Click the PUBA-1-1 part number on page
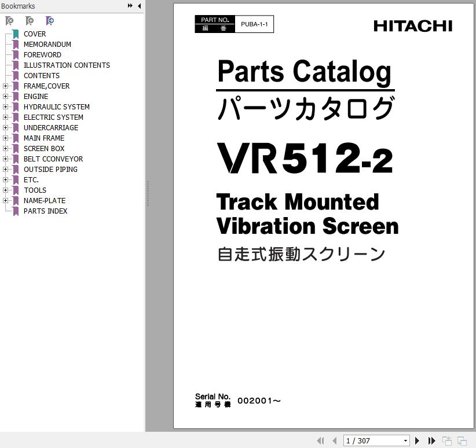The image size is (476, 448). [x=254, y=24]
